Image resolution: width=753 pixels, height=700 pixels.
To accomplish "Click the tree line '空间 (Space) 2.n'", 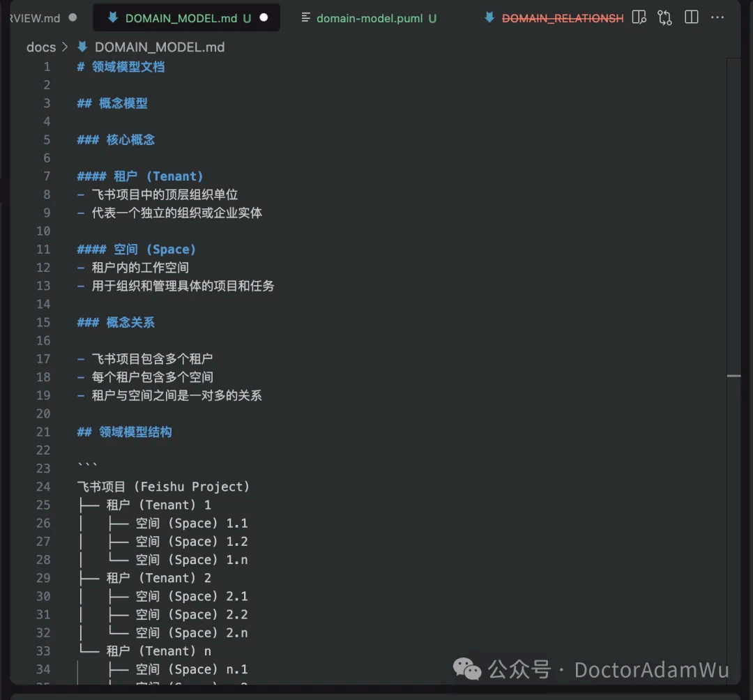I will 192,632.
